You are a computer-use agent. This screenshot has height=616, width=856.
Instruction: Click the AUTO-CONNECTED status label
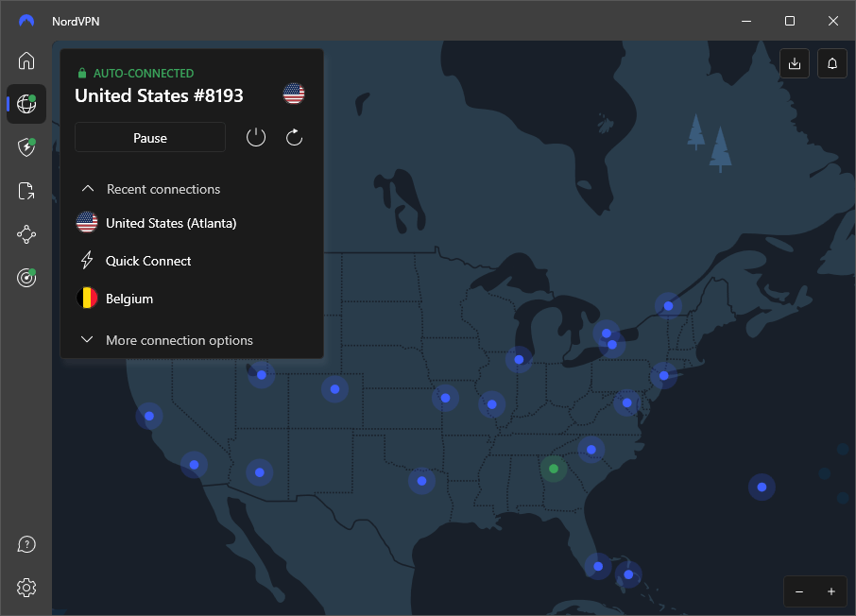[144, 73]
